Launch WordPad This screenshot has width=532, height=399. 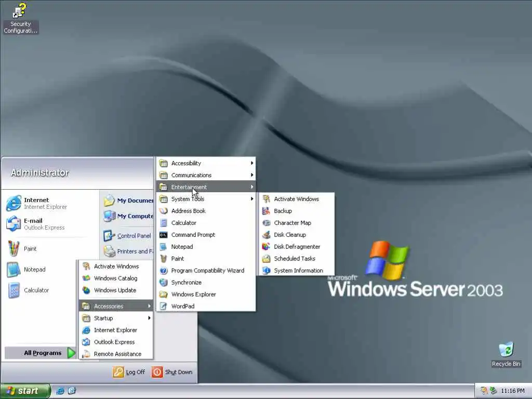point(206,306)
